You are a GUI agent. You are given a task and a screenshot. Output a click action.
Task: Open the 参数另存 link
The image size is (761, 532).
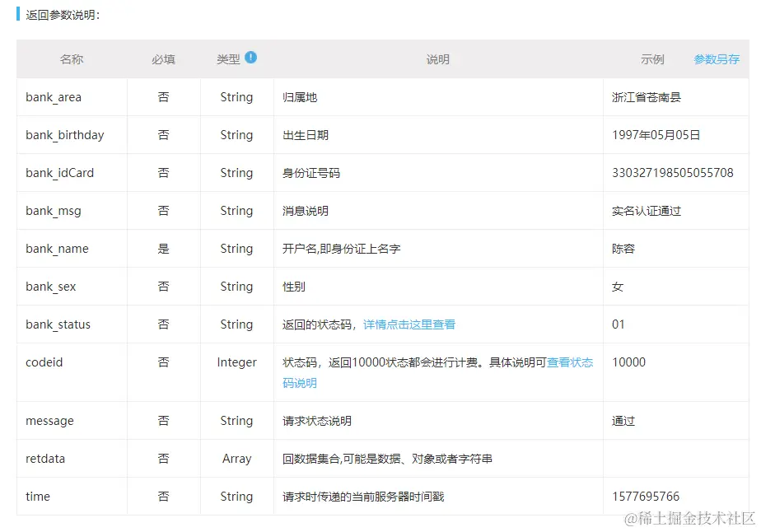pyautogui.click(x=717, y=59)
